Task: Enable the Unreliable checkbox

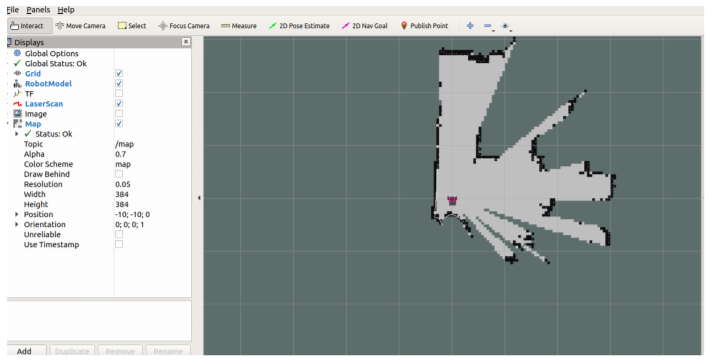Action: (x=119, y=234)
